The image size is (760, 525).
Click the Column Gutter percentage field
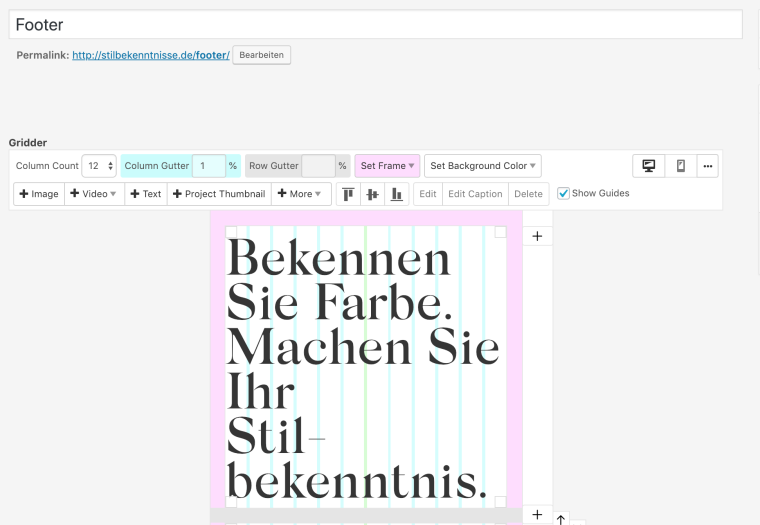(208, 166)
